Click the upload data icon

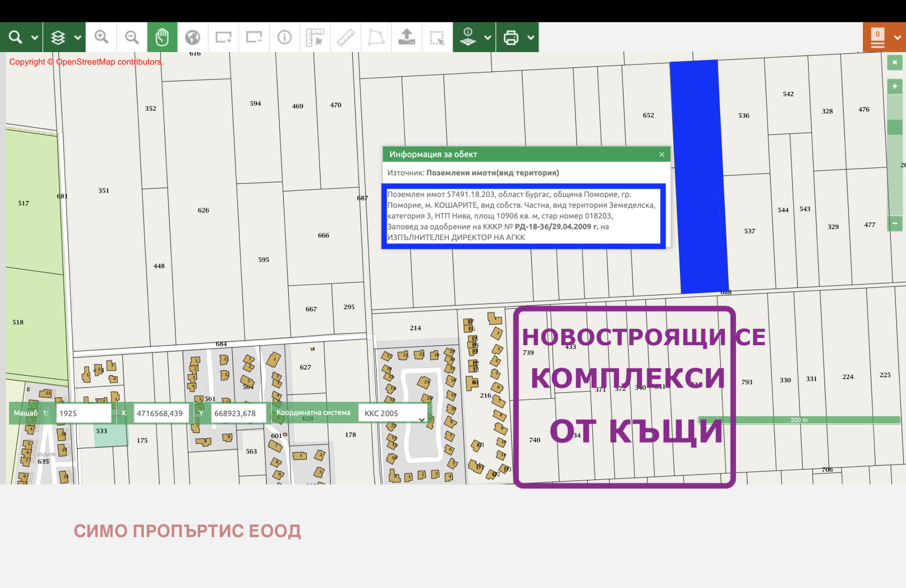click(407, 37)
